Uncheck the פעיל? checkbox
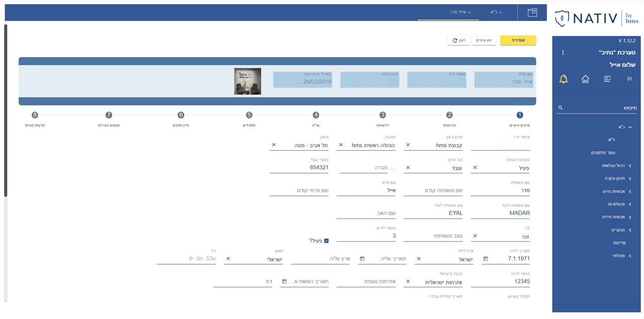Viewport: 644px width, 319px height. tap(326, 241)
